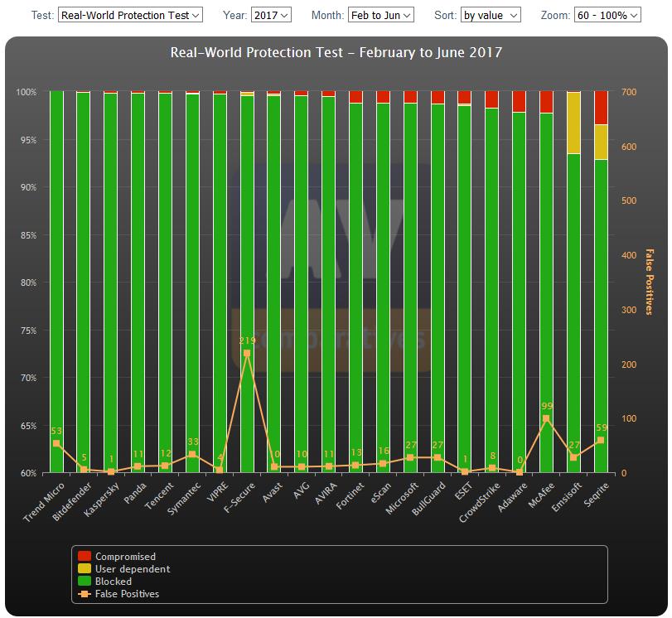Click the Panda axis label
This screenshot has width=672, height=618.
[x=135, y=493]
